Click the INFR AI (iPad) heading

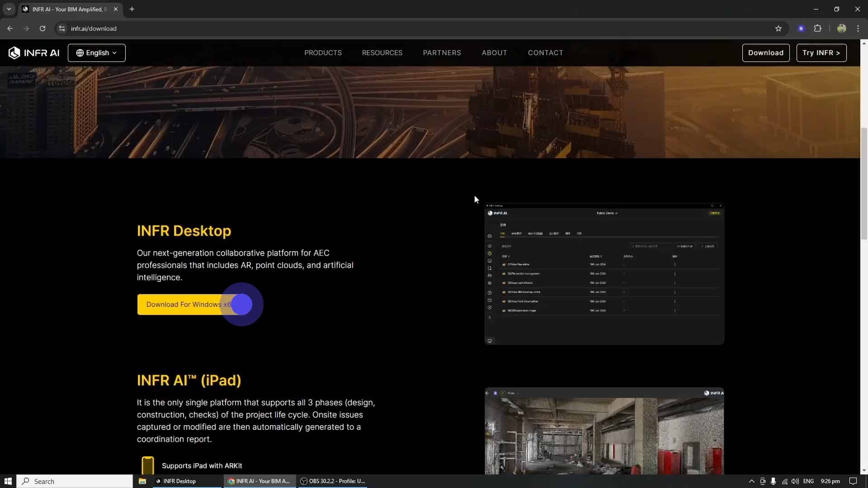[x=189, y=380]
